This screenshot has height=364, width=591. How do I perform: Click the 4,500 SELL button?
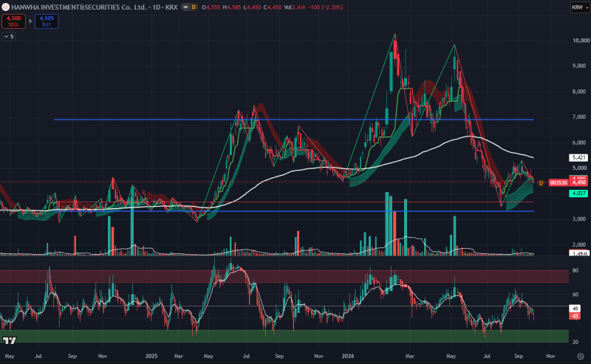tap(13, 21)
